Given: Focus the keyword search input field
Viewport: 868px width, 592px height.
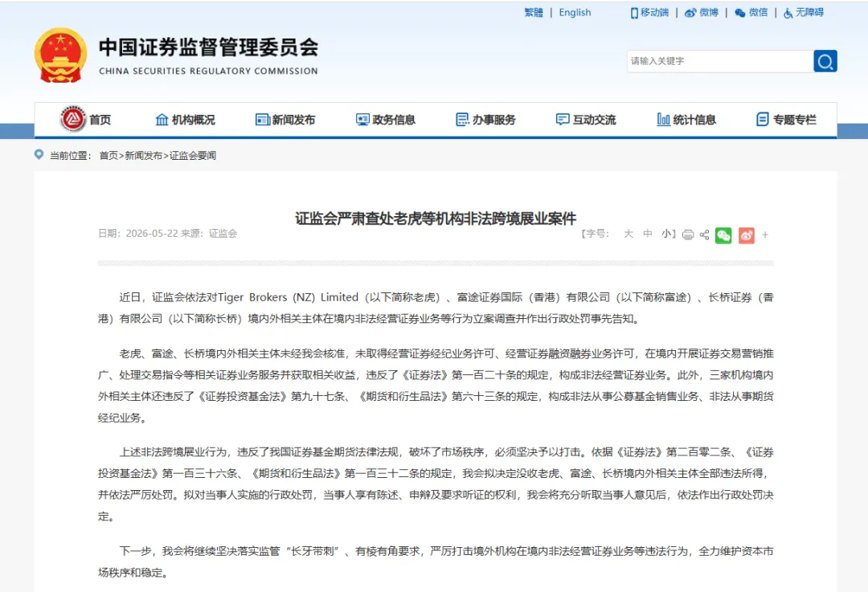Looking at the screenshot, I should (x=719, y=61).
